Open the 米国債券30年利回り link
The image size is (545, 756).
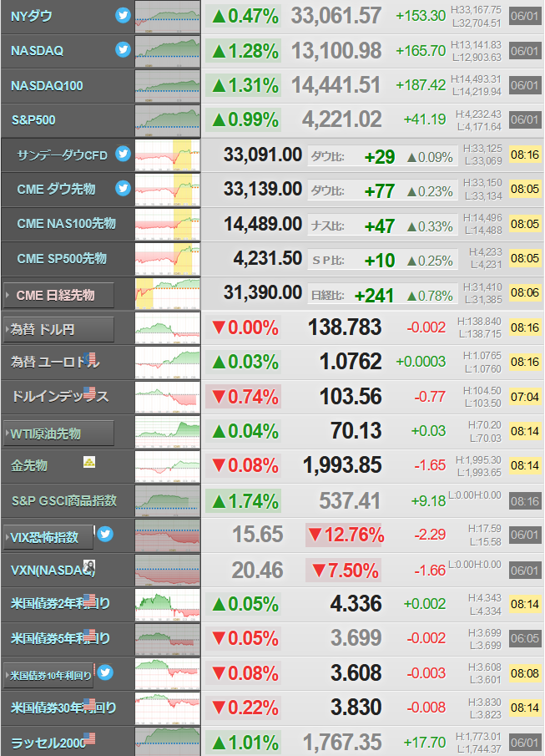click(63, 708)
